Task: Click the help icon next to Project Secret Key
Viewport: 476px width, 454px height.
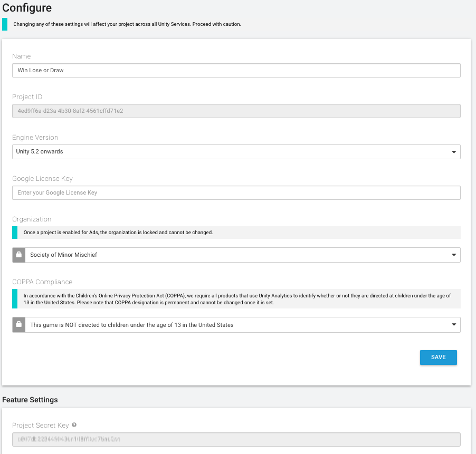Action: pos(74,425)
